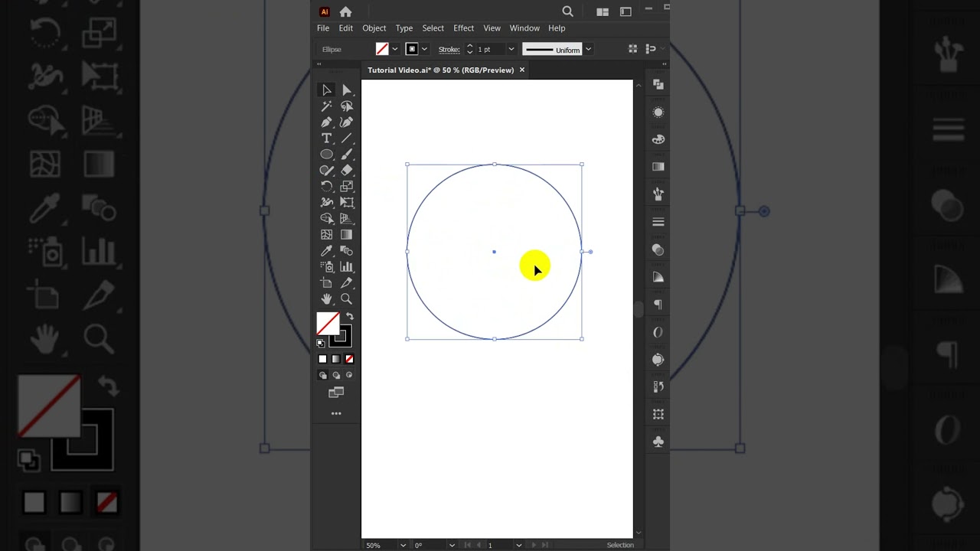Click the fill swatch in toolbar
This screenshot has height=551, width=980.
[x=328, y=324]
